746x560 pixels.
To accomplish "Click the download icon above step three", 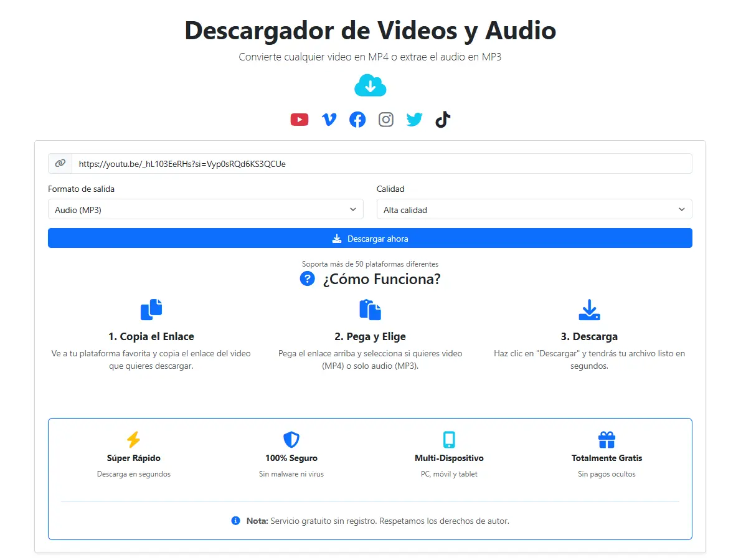I will point(590,309).
